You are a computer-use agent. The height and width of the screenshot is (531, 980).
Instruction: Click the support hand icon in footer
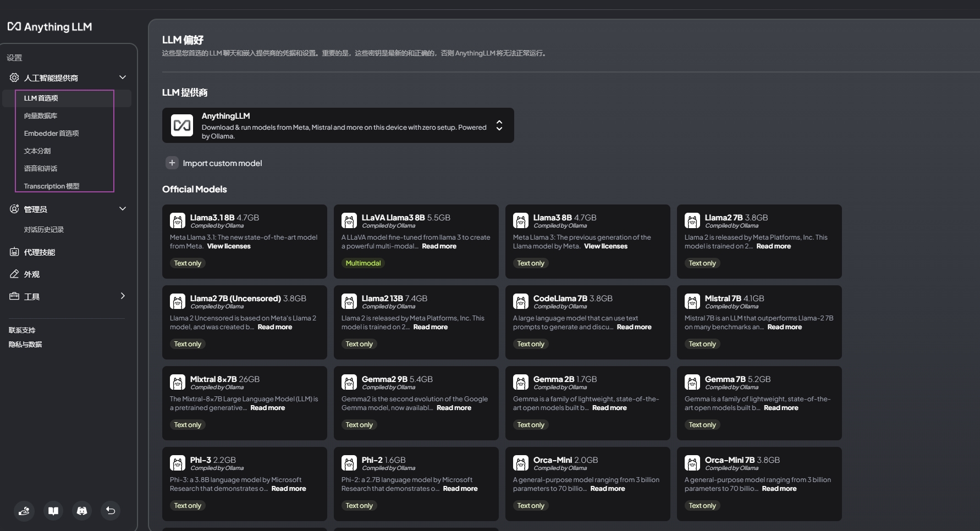click(24, 511)
